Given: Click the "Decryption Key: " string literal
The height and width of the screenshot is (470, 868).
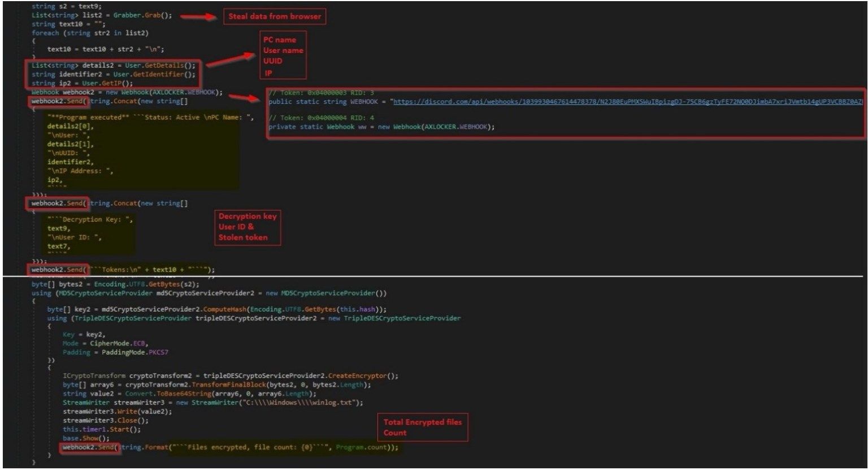Looking at the screenshot, I should pos(90,219).
